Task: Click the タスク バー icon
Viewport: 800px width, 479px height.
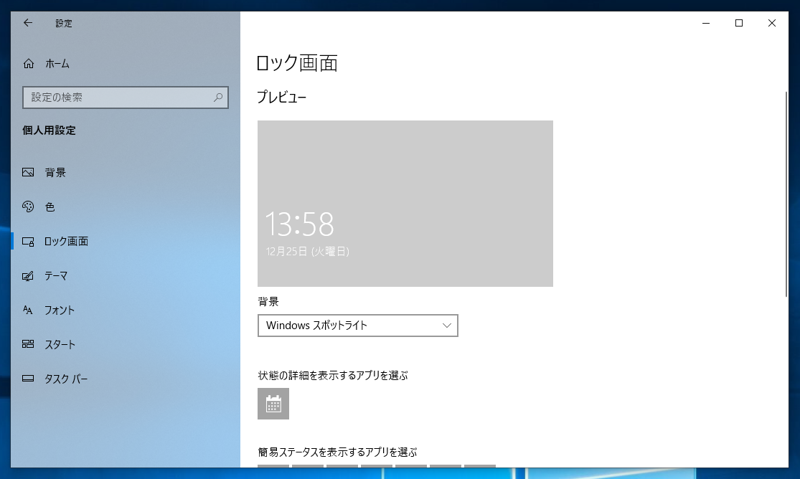Action: click(x=28, y=379)
